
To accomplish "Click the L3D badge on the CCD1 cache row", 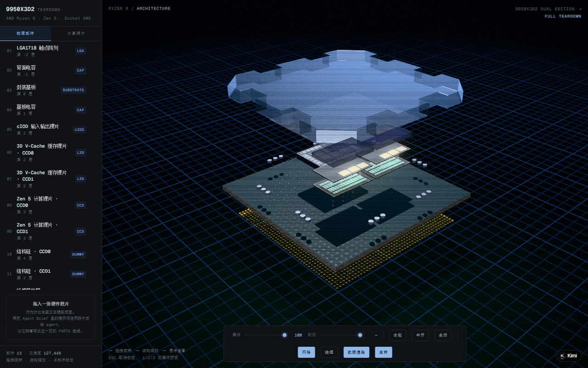I will (80, 179).
